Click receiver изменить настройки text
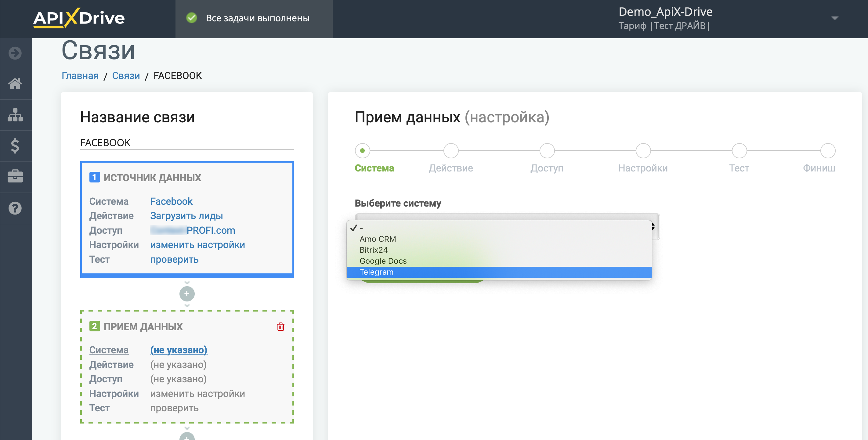The height and width of the screenshot is (440, 868). 197,394
